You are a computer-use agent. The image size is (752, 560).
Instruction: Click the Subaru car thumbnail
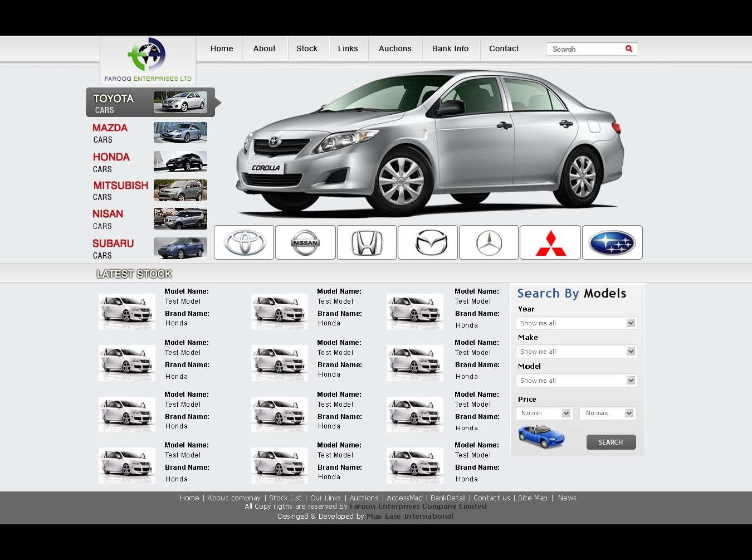[180, 248]
